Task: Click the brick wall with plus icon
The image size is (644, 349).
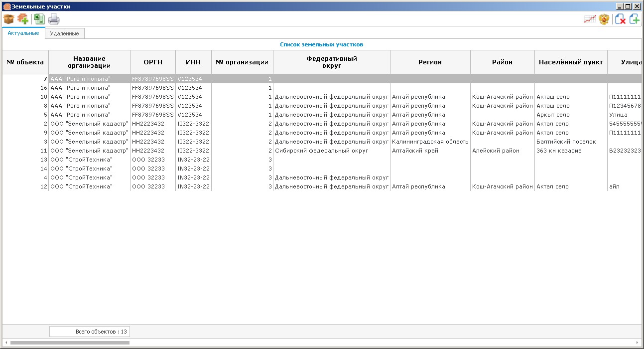Action: tap(23, 19)
